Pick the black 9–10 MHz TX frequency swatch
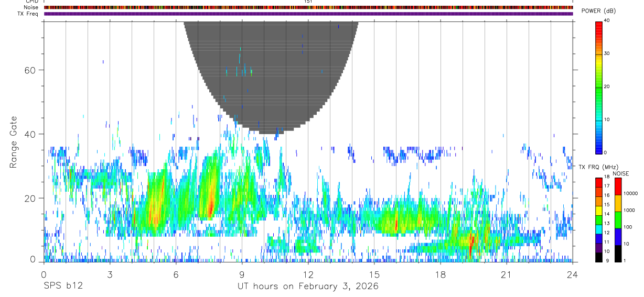 pyautogui.click(x=598, y=257)
